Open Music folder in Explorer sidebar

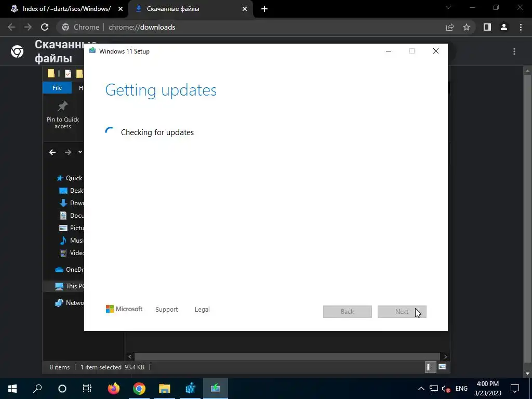71,240
